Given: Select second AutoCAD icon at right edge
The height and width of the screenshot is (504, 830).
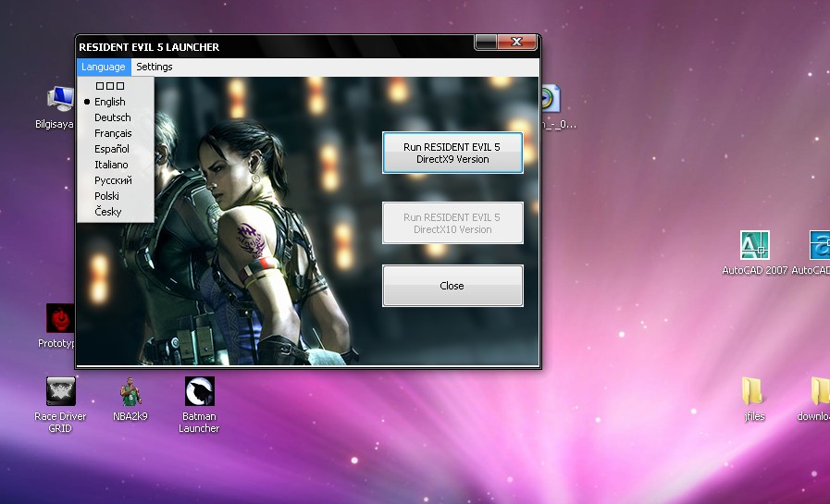Looking at the screenshot, I should tap(812, 252).
